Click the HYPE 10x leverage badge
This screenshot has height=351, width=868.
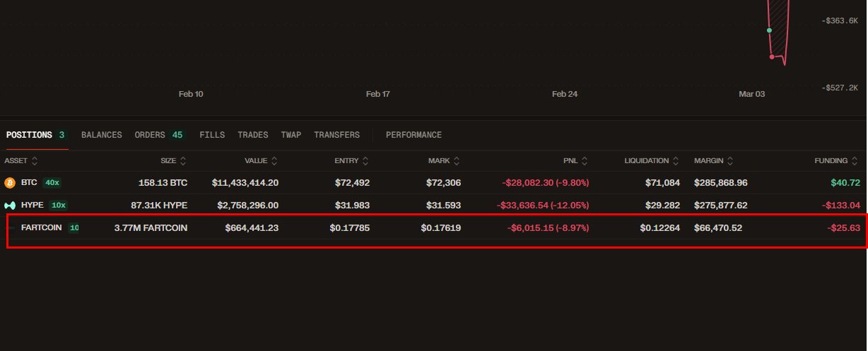[x=58, y=206]
